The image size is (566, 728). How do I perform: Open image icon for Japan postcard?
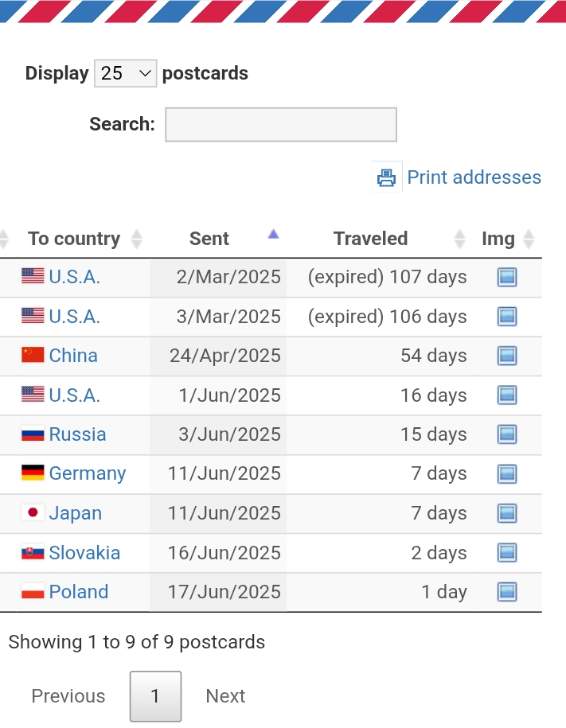click(507, 513)
